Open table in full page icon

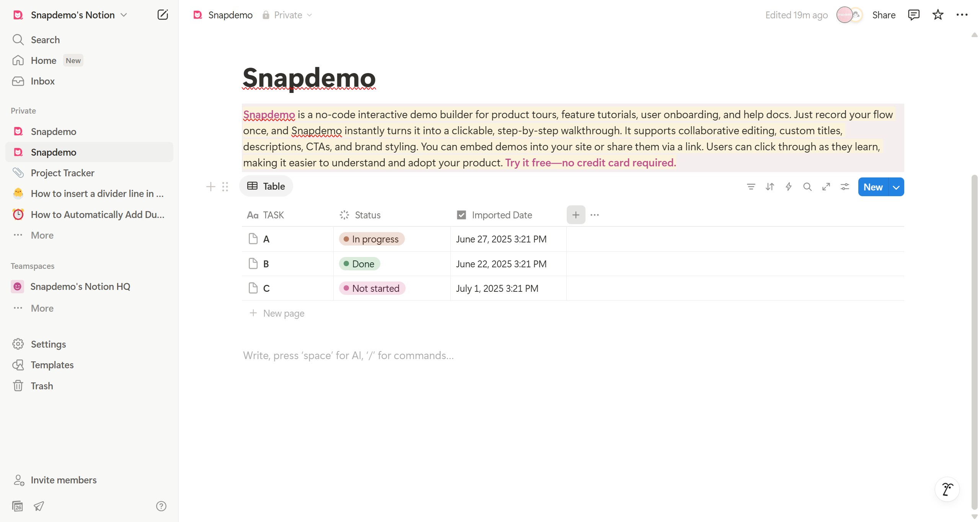tap(826, 187)
